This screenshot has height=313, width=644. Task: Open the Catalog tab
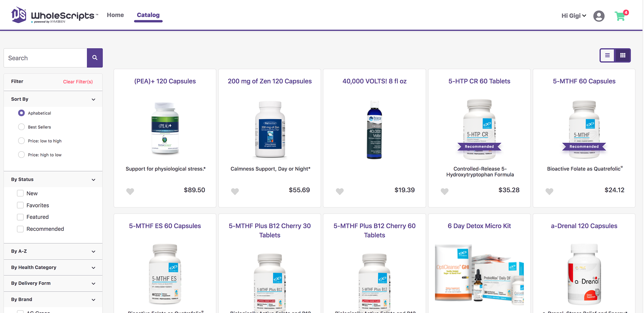coord(148,15)
